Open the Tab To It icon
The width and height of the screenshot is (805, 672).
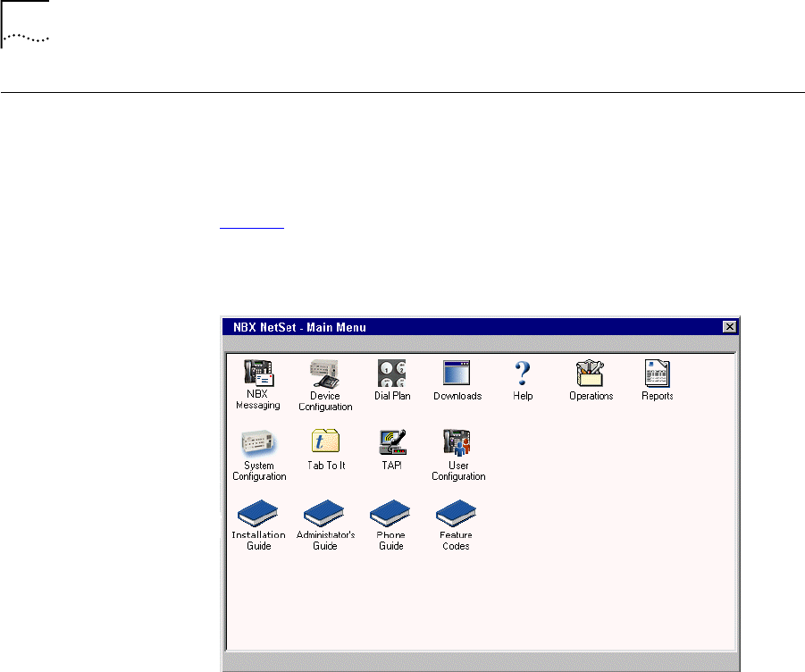(x=325, y=441)
